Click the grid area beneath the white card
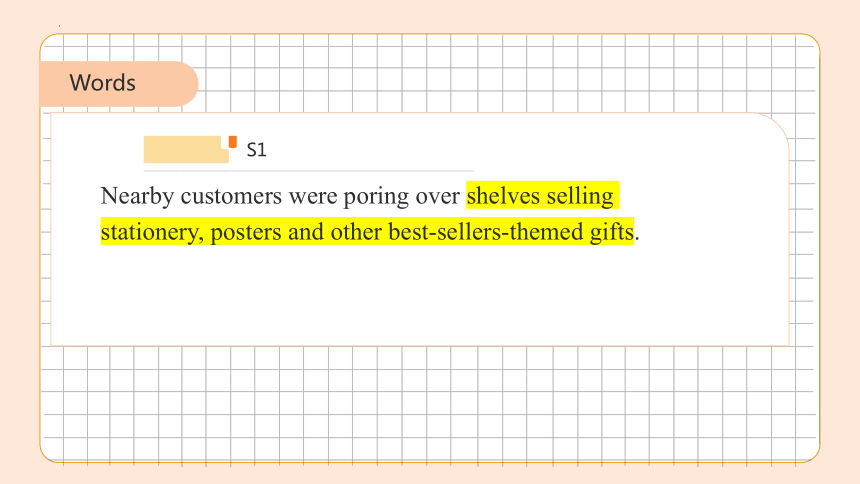This screenshot has height=484, width=860. pos(431,403)
